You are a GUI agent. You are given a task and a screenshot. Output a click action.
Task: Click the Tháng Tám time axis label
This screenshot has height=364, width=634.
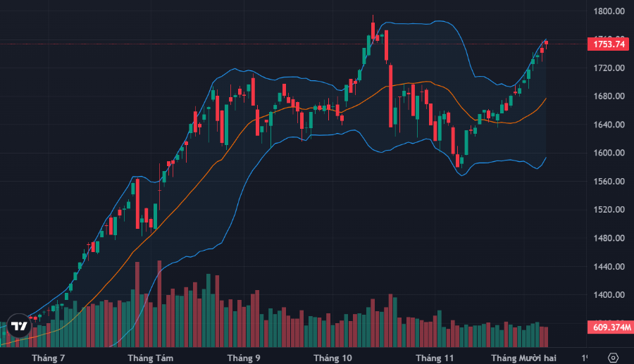click(x=151, y=358)
